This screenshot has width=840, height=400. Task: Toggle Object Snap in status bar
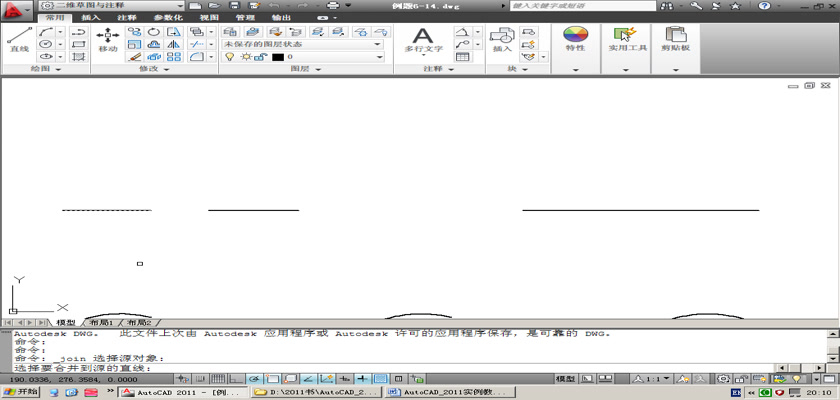point(273,379)
